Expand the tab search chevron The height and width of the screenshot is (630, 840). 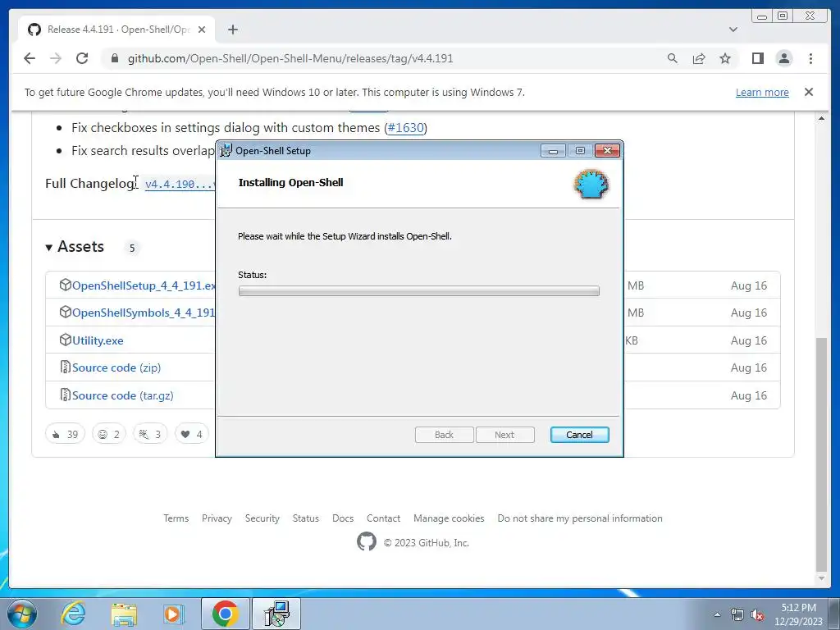[x=733, y=30]
